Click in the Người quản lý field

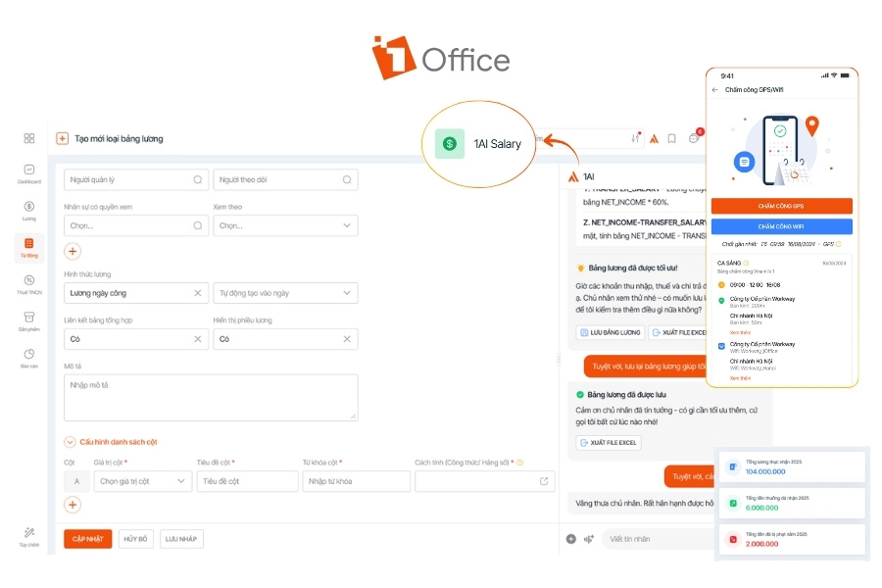136,179
